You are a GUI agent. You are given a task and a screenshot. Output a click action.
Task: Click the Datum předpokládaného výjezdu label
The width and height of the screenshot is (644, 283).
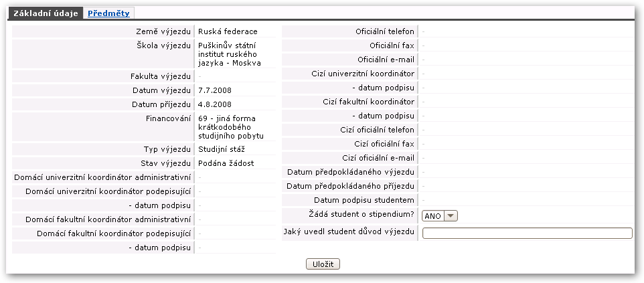(x=351, y=172)
